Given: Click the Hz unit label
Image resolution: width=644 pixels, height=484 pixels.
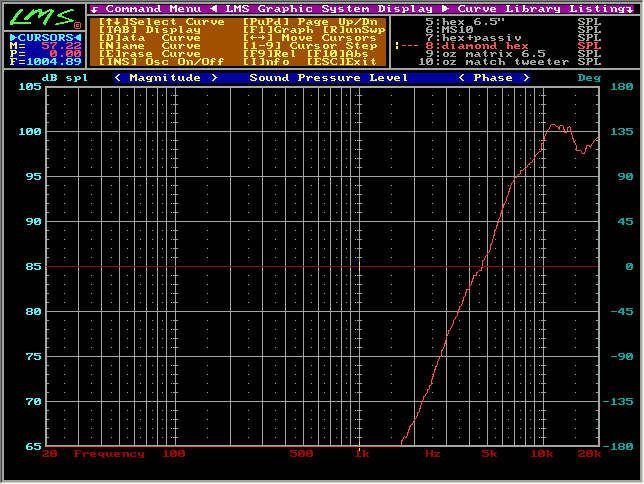Looking at the screenshot, I should (433, 454).
